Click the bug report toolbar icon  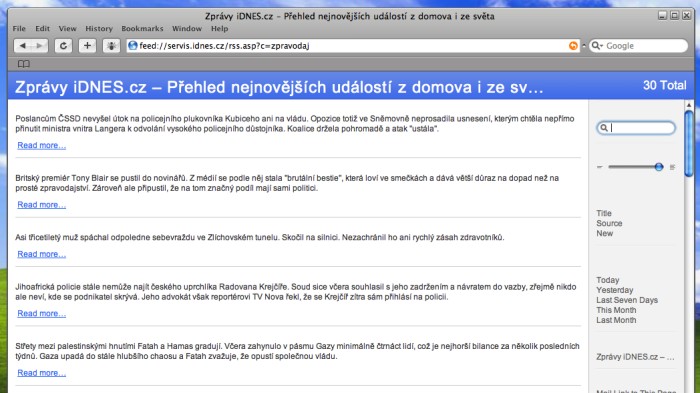coord(111,46)
